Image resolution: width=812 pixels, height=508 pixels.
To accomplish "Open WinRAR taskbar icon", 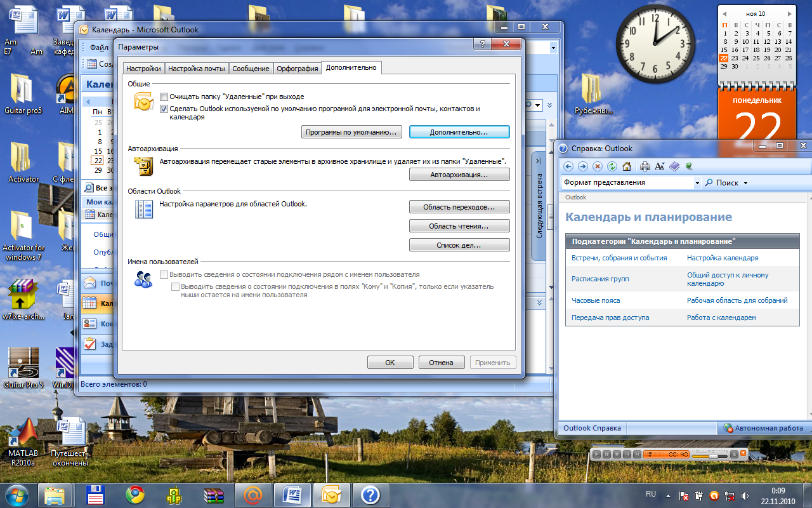I will click(213, 495).
